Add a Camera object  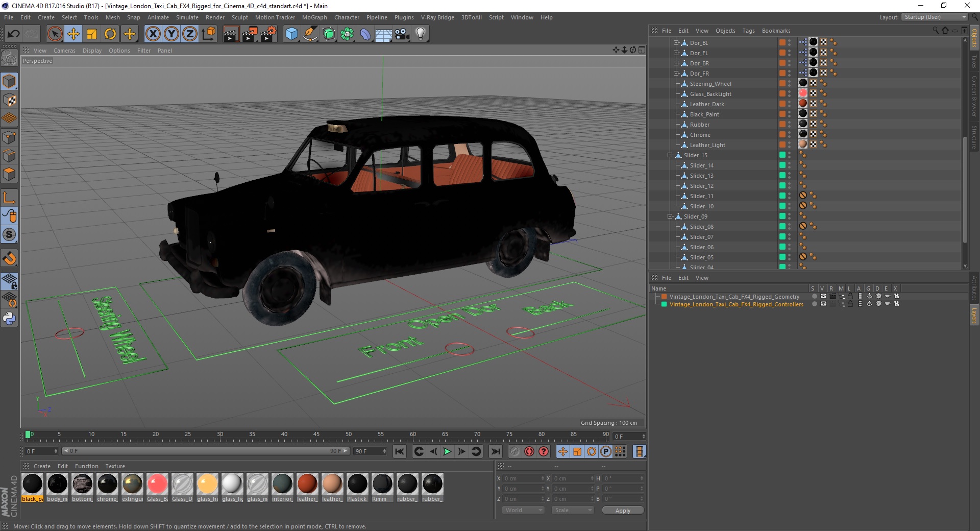click(x=402, y=34)
